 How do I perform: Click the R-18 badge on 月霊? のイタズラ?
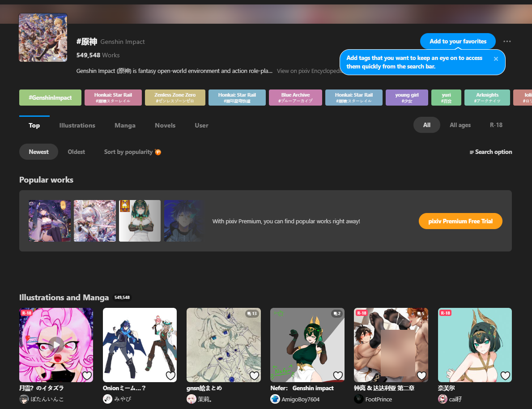pos(27,313)
